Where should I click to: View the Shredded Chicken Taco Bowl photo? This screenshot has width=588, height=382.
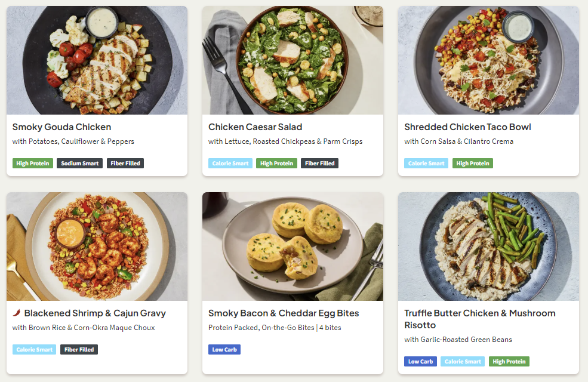[488, 60]
